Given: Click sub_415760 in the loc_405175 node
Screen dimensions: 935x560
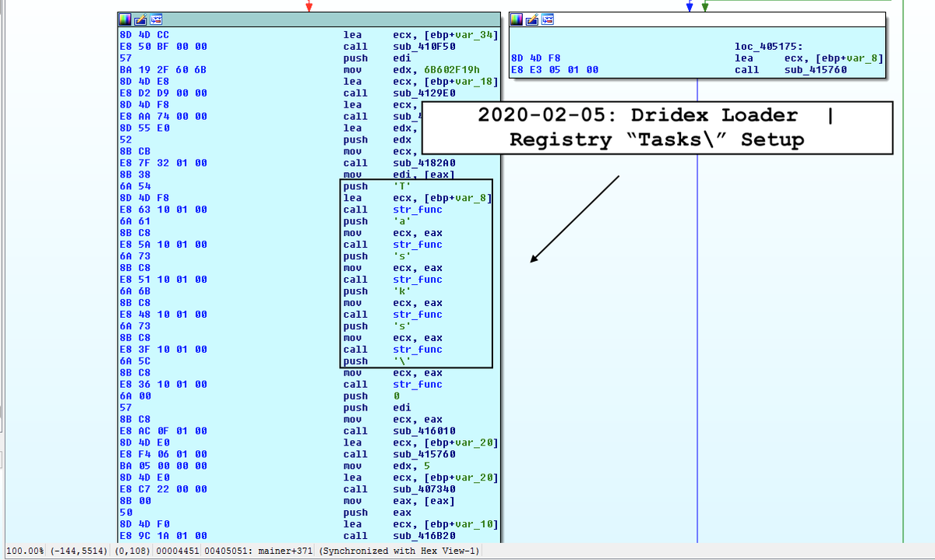Looking at the screenshot, I should 816,70.
